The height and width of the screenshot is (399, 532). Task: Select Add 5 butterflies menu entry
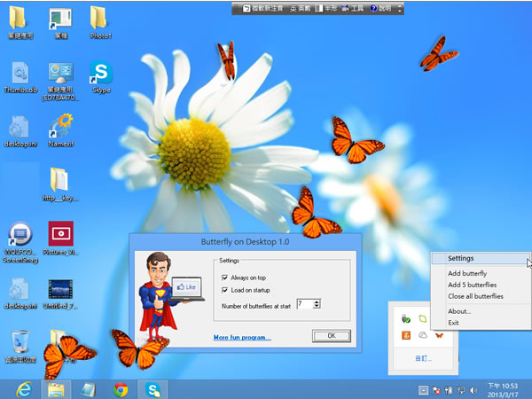tap(472, 285)
